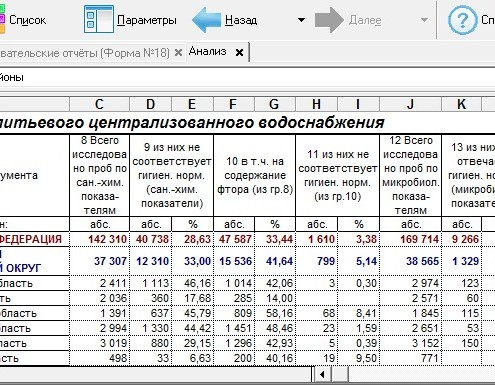Expand the Назад history dropdown arrow
This screenshot has height=385, width=495.
(x=301, y=20)
